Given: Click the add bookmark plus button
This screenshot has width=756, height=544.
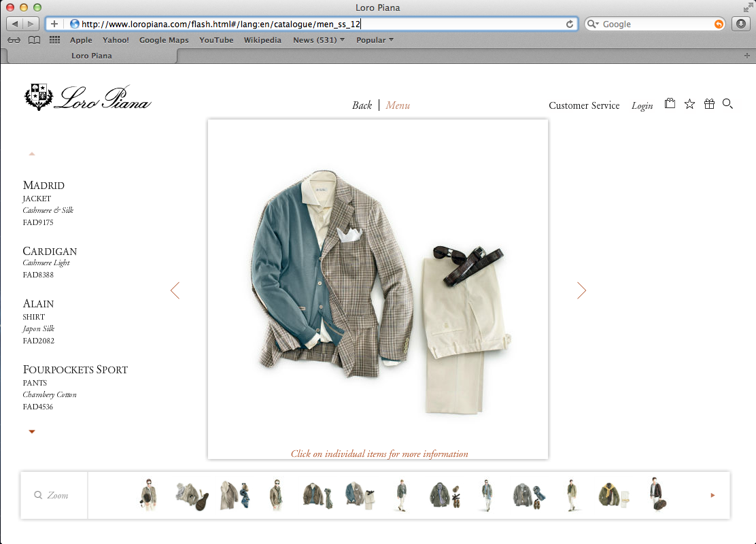Looking at the screenshot, I should (x=54, y=24).
